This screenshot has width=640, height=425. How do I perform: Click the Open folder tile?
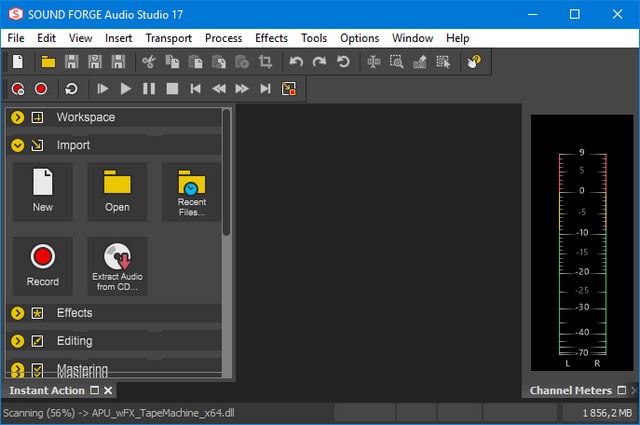tap(117, 191)
